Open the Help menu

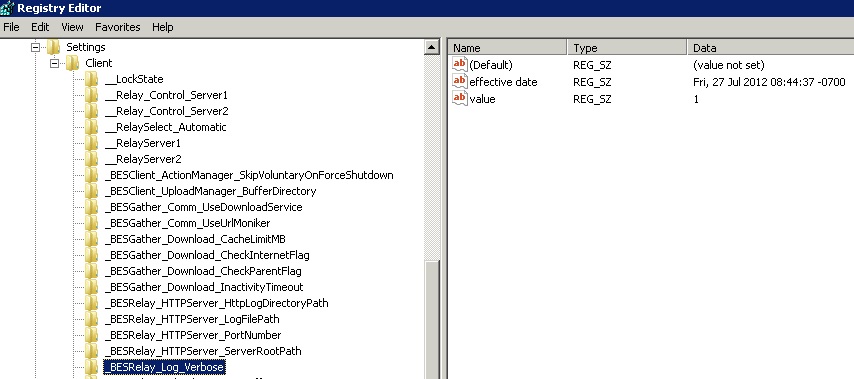pos(162,27)
